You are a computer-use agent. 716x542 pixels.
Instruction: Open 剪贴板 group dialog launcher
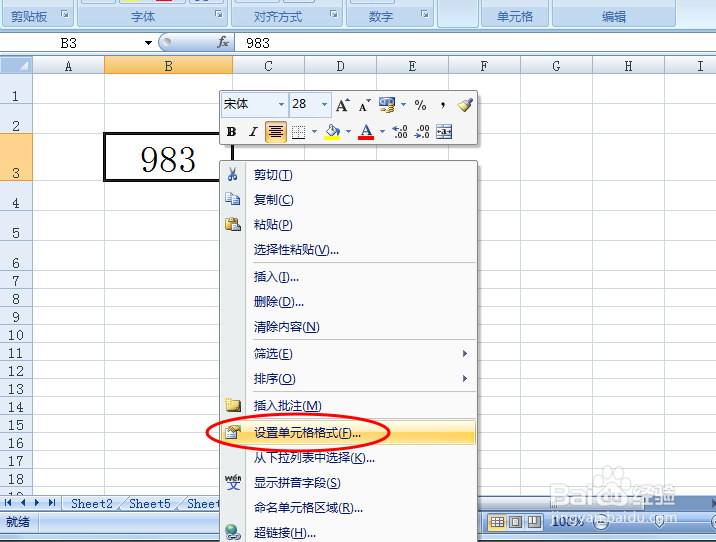coord(65,15)
